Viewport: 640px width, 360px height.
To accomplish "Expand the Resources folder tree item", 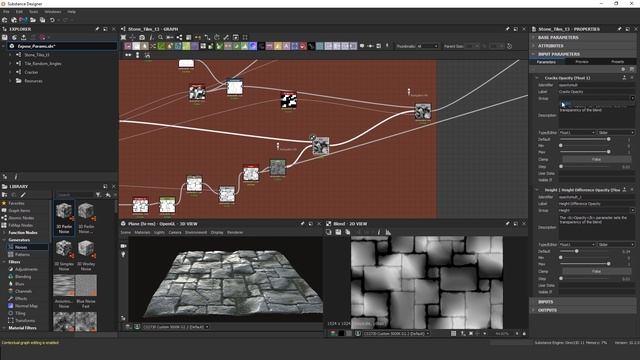I will pos(10,81).
